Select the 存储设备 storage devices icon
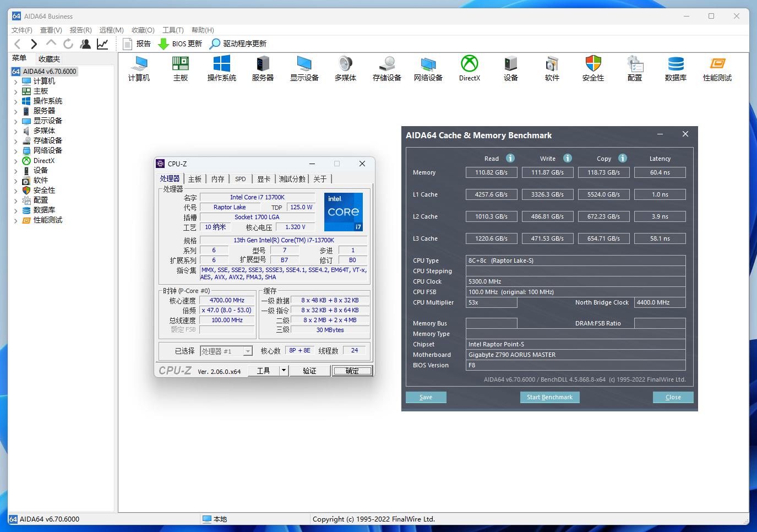The width and height of the screenshot is (757, 532). pyautogui.click(x=386, y=68)
